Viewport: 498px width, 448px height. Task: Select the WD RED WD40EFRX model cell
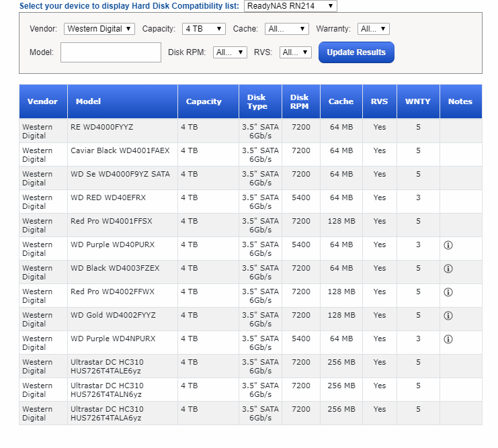pyautogui.click(x=108, y=197)
